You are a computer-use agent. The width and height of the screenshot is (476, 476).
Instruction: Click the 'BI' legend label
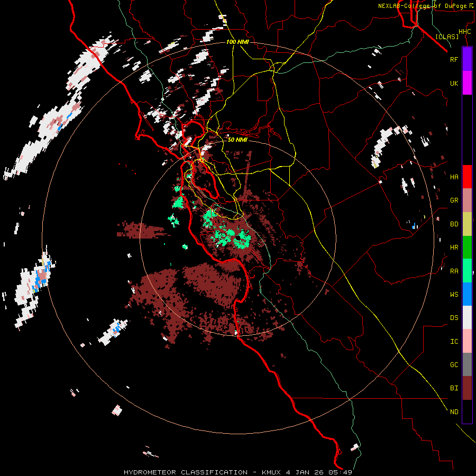point(454,388)
